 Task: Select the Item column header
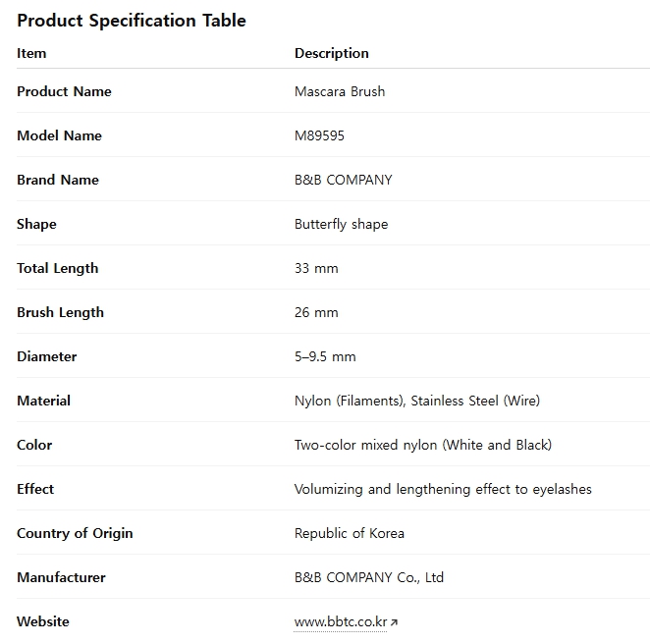tap(31, 53)
